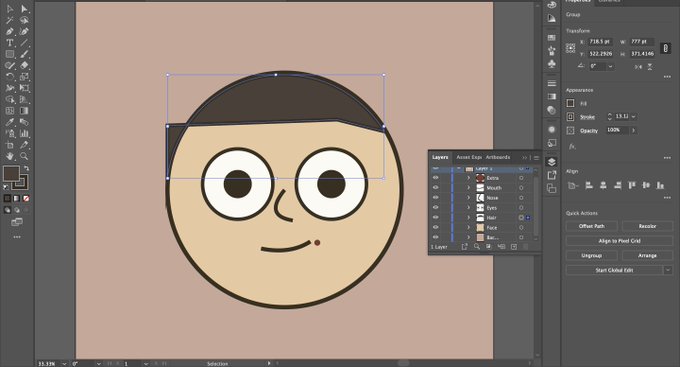Click the Stroke panel dock icon
The width and height of the screenshot is (680, 367).
point(552,83)
